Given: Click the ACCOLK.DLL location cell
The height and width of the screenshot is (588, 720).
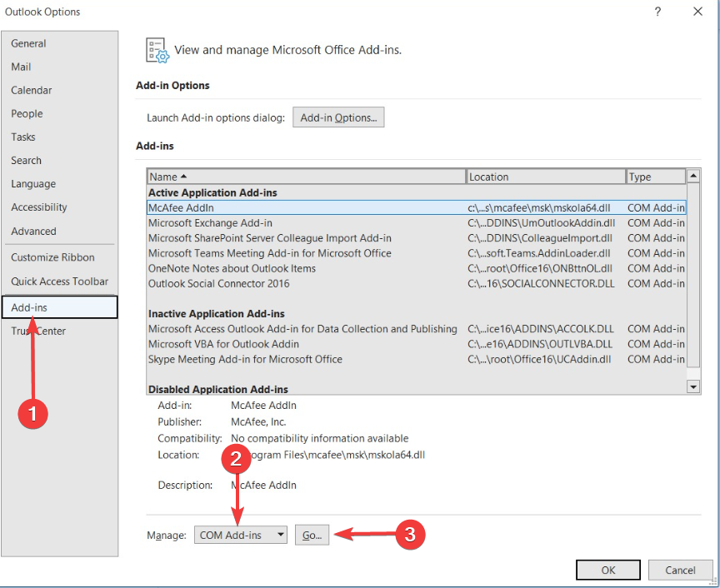Looking at the screenshot, I should click(541, 329).
